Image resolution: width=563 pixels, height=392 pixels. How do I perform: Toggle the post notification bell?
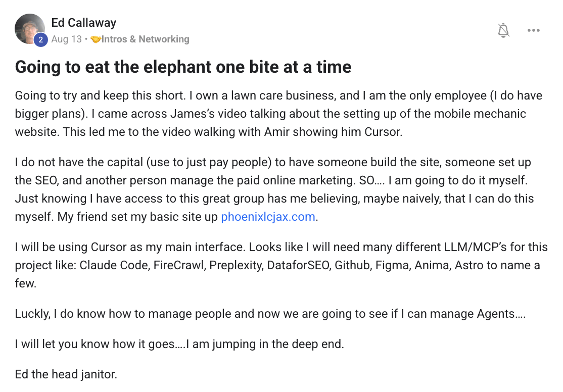(x=503, y=30)
